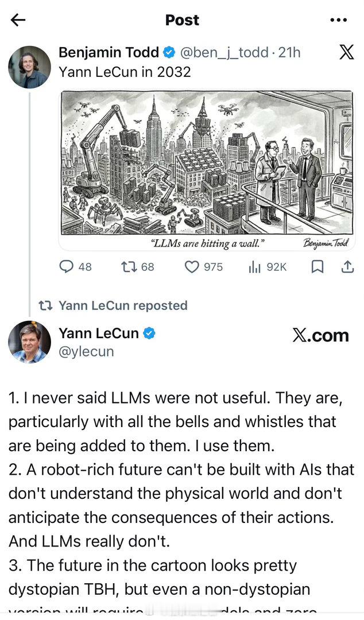This screenshot has height=620, width=364.
Task: Click the 'Post' title in the header
Action: [x=182, y=20]
